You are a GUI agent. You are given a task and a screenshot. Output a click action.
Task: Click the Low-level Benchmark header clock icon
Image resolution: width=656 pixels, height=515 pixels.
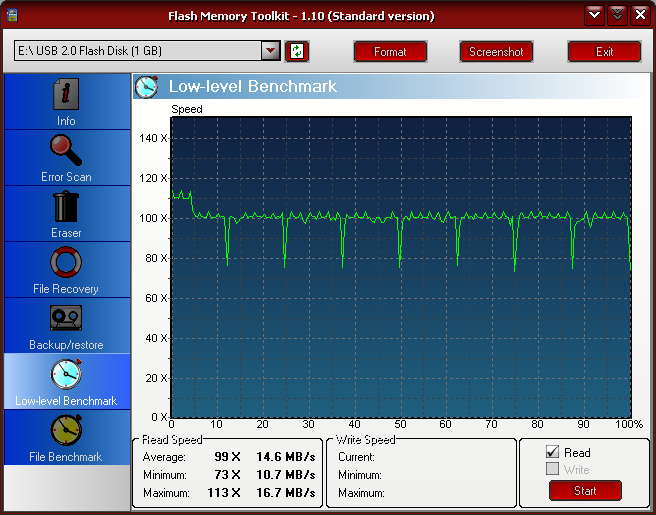(146, 87)
